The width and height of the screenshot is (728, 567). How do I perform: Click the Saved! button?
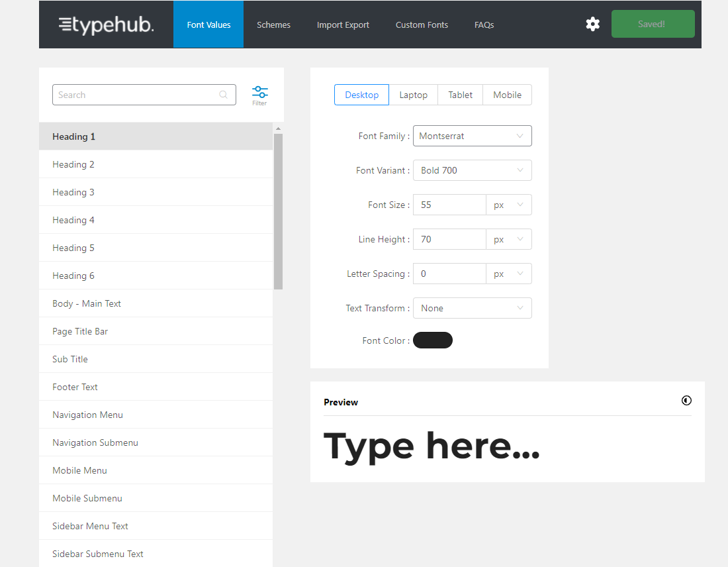point(653,23)
